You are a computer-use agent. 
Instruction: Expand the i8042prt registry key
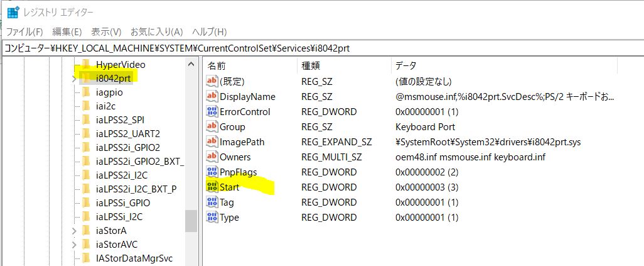(74, 78)
